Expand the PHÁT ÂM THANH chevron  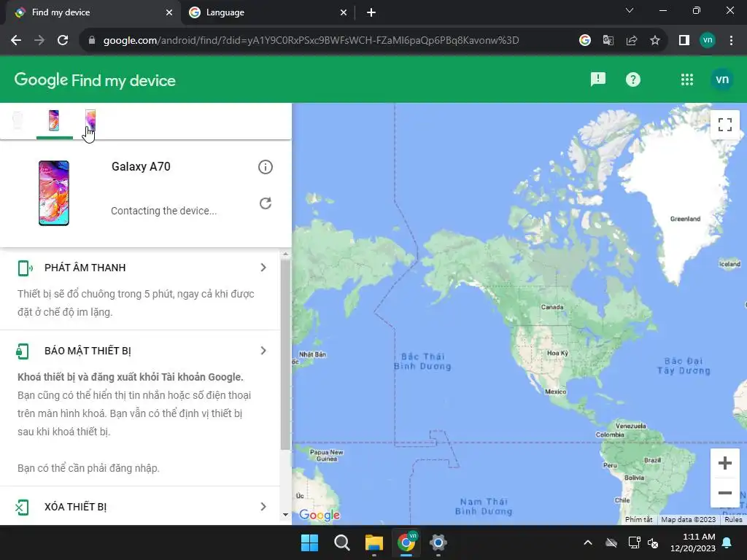point(263,268)
